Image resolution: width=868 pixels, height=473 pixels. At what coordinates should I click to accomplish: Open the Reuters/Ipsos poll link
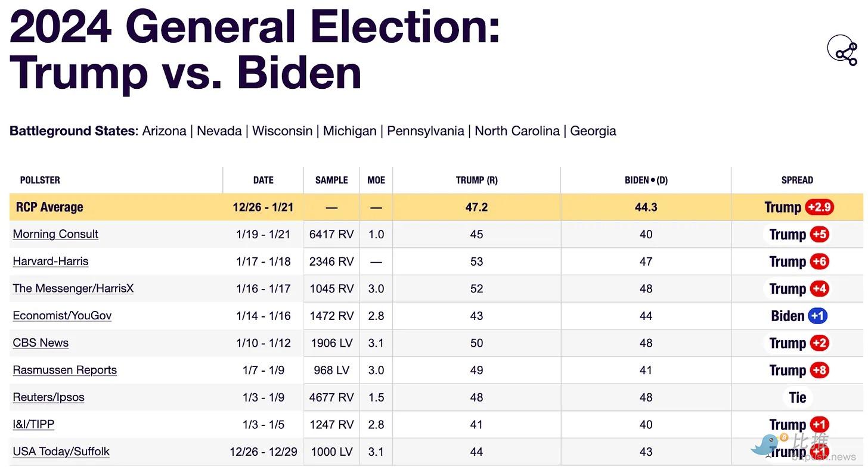pos(48,397)
